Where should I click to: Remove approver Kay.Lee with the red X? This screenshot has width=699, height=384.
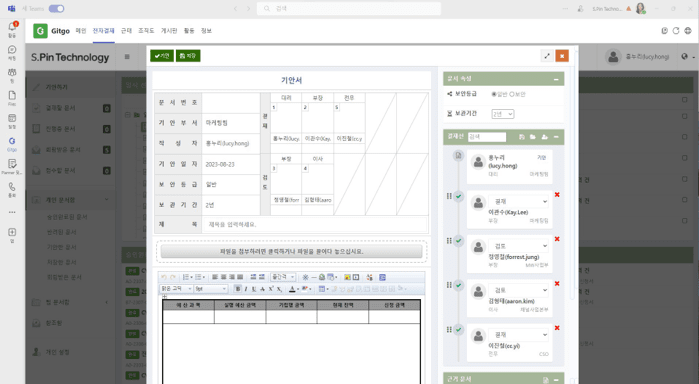[557, 194]
